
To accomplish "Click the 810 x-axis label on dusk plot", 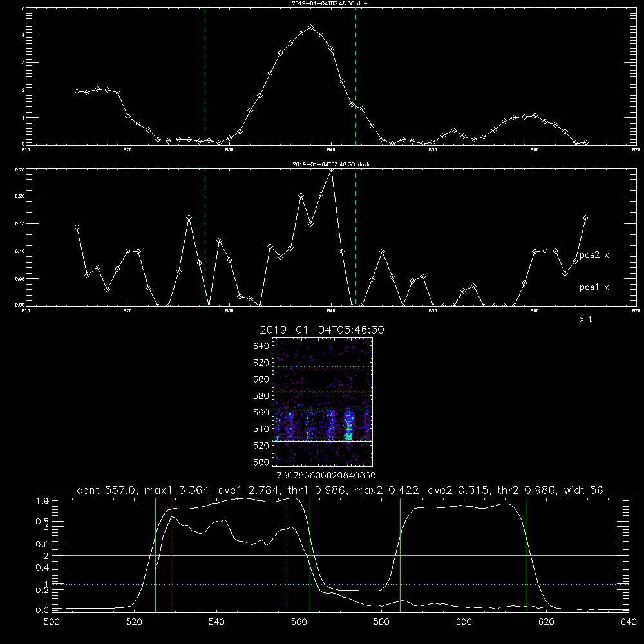I will click(26, 311).
